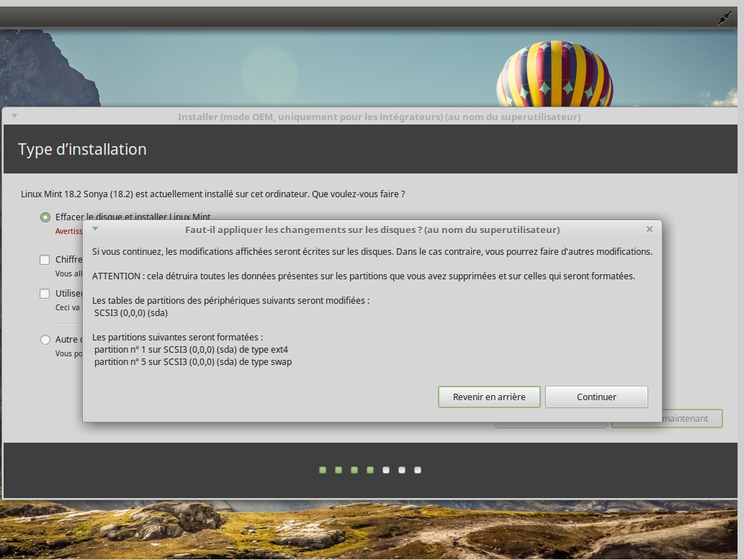
Task: Click the 'Type d'installation' heading
Action: click(x=82, y=150)
